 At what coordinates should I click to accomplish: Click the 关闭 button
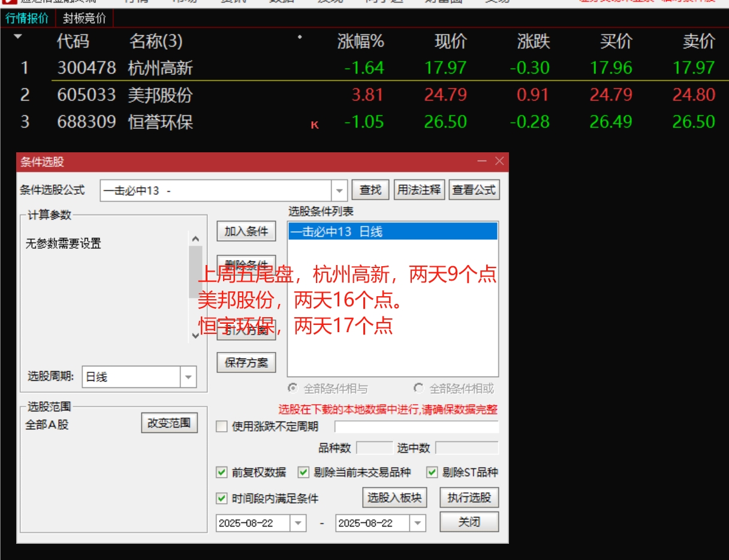click(x=469, y=522)
